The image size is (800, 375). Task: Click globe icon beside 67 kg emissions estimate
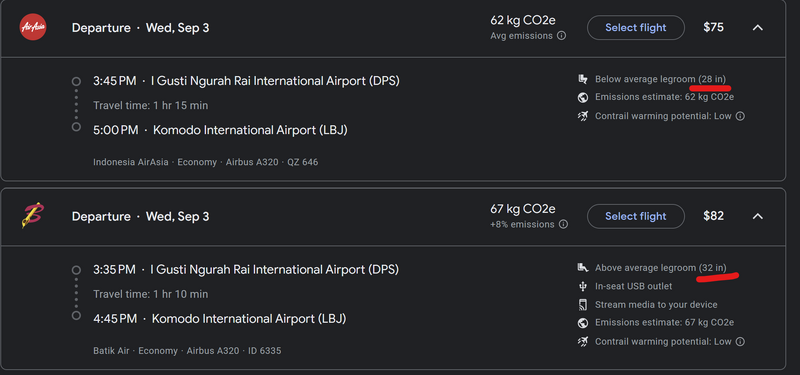coord(583,323)
